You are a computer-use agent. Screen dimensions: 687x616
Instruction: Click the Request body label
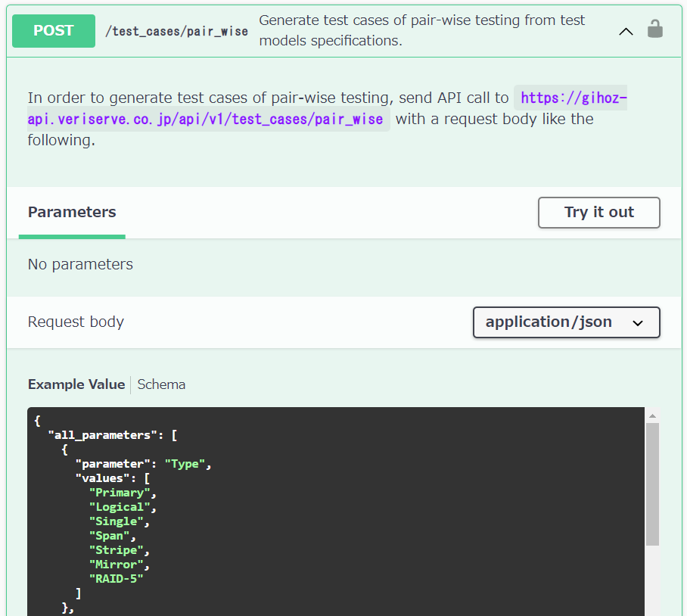[x=76, y=322]
